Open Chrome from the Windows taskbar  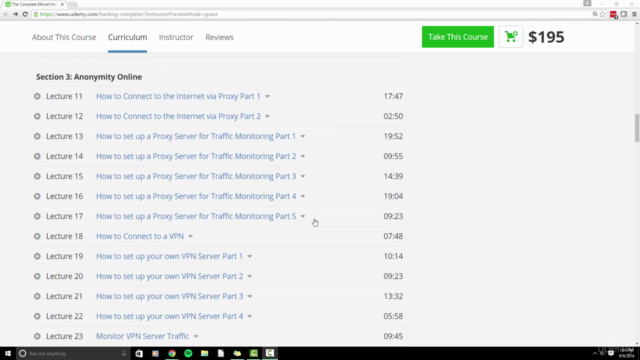coord(172,353)
